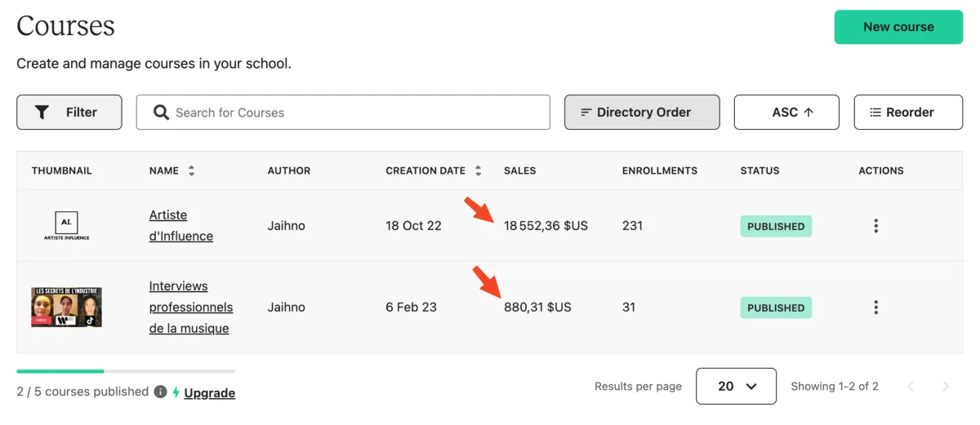
Task: Click the search magnifier icon
Action: 161,113
